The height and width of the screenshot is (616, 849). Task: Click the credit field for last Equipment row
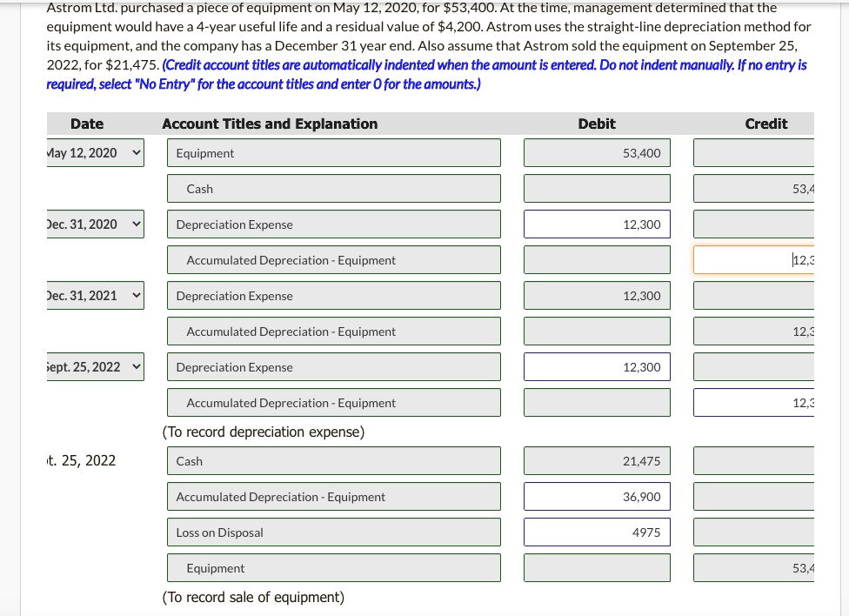(x=753, y=568)
